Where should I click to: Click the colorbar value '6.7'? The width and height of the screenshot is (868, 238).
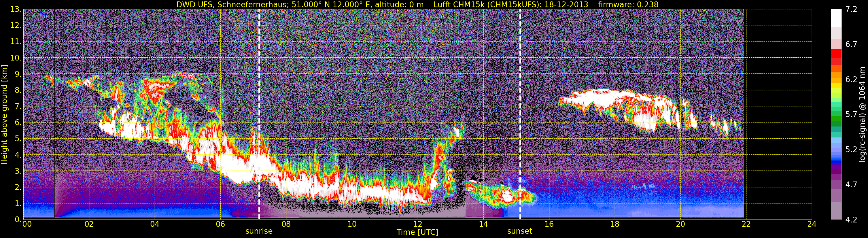pyautogui.click(x=851, y=44)
